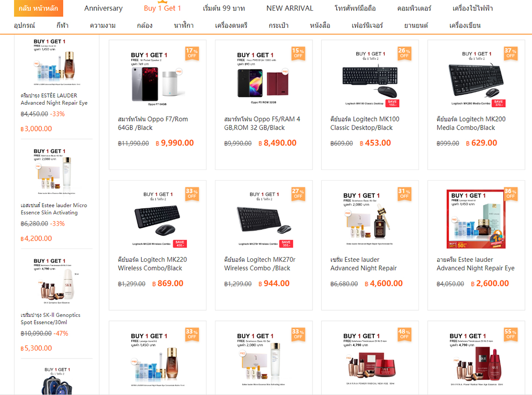
Task: Click the 26% OFF badge on Logitech MK100
Action: pos(404,53)
